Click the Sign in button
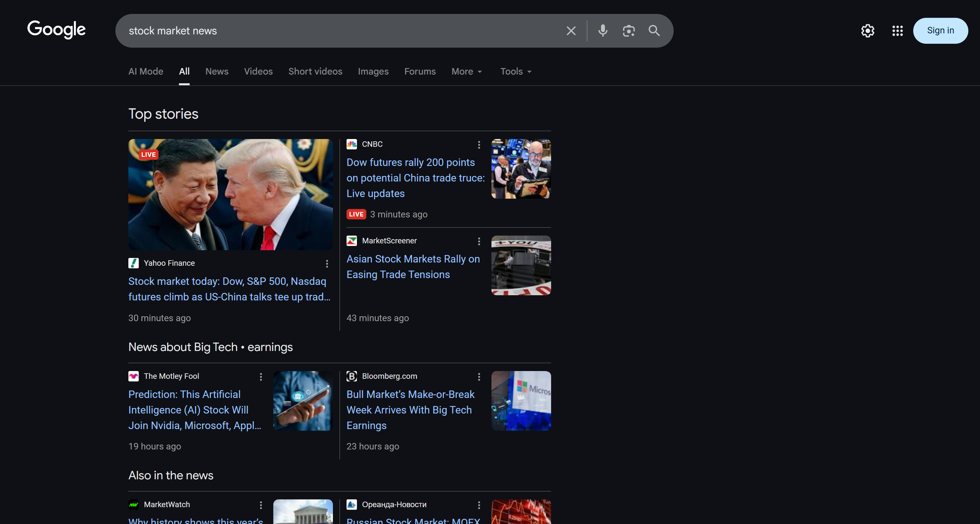Screen dimensions: 980x524 pyautogui.click(x=940, y=30)
